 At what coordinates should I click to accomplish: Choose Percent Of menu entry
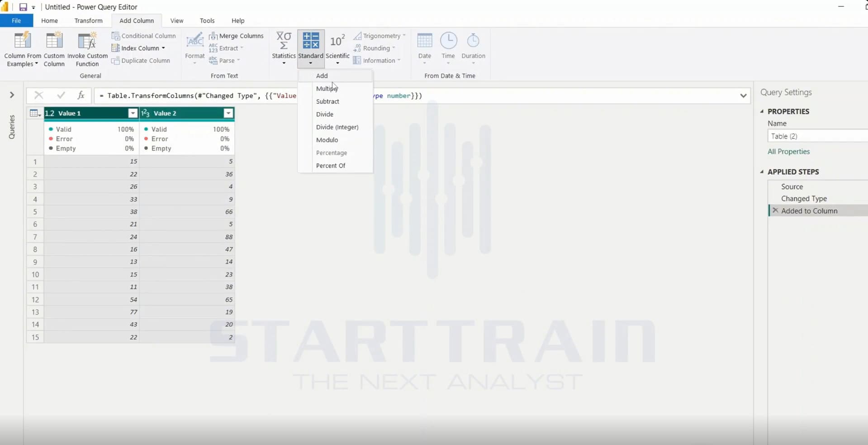[335, 166]
